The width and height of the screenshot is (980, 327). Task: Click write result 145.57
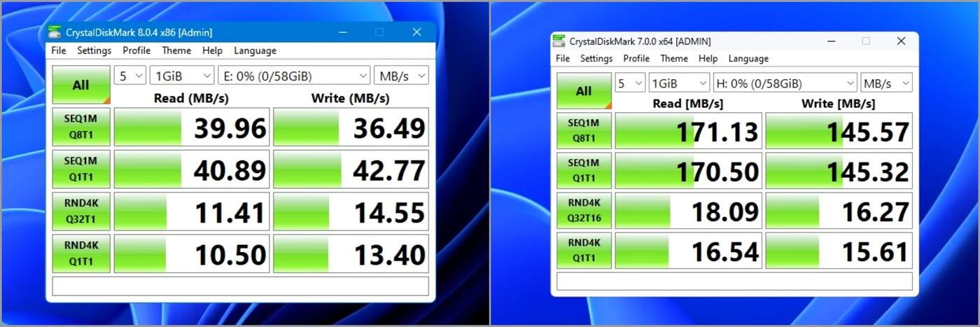(x=839, y=130)
